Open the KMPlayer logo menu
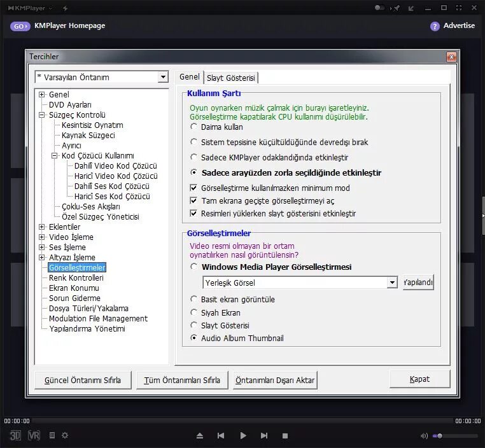 [30, 8]
